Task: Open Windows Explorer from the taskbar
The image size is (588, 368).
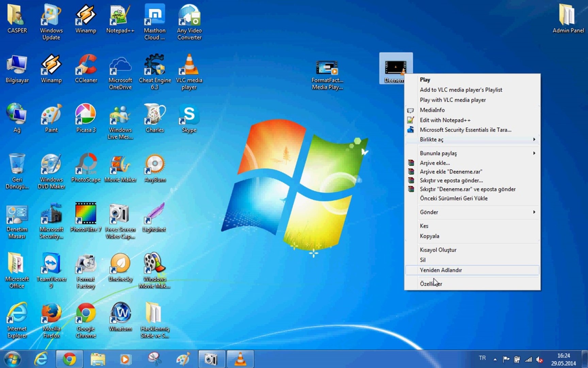Action: click(x=98, y=359)
